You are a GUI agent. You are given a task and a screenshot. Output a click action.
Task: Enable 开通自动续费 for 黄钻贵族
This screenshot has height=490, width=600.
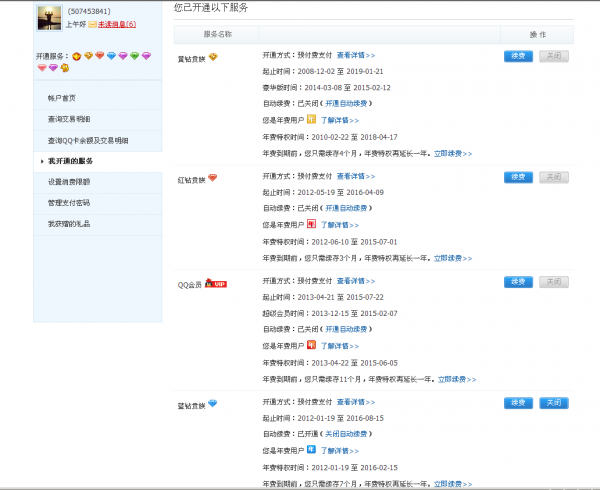[346, 103]
